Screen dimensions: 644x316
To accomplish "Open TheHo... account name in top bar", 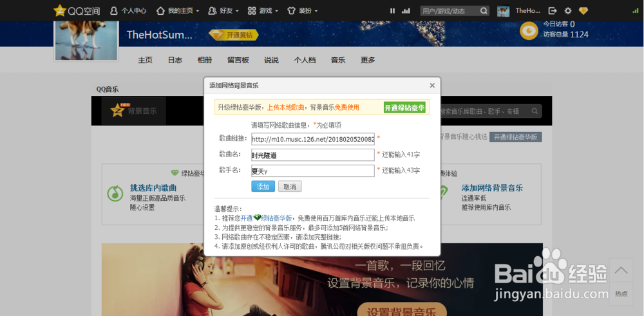I will (528, 11).
